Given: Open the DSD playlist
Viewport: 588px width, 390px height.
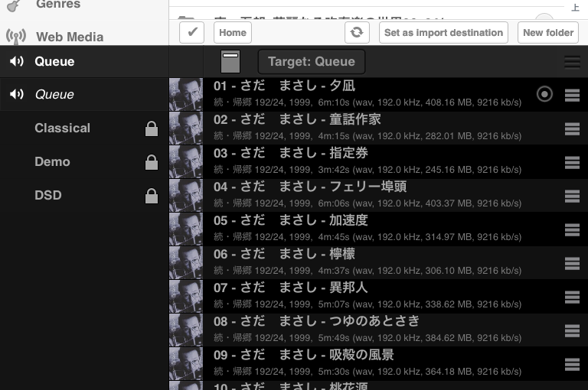Looking at the screenshot, I should pyautogui.click(x=48, y=195).
